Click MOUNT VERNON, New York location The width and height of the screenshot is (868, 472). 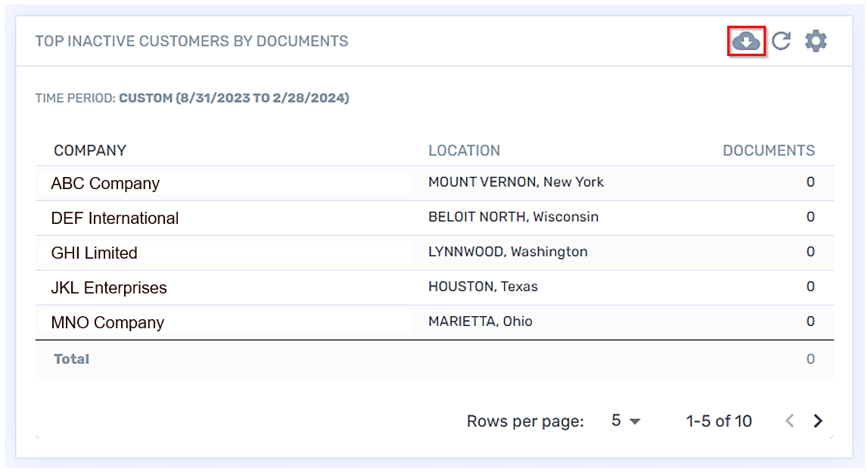(x=516, y=182)
